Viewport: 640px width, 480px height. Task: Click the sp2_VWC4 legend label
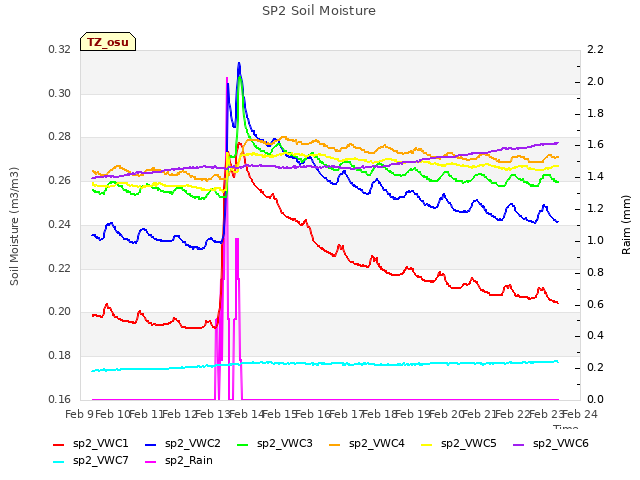pos(376,444)
